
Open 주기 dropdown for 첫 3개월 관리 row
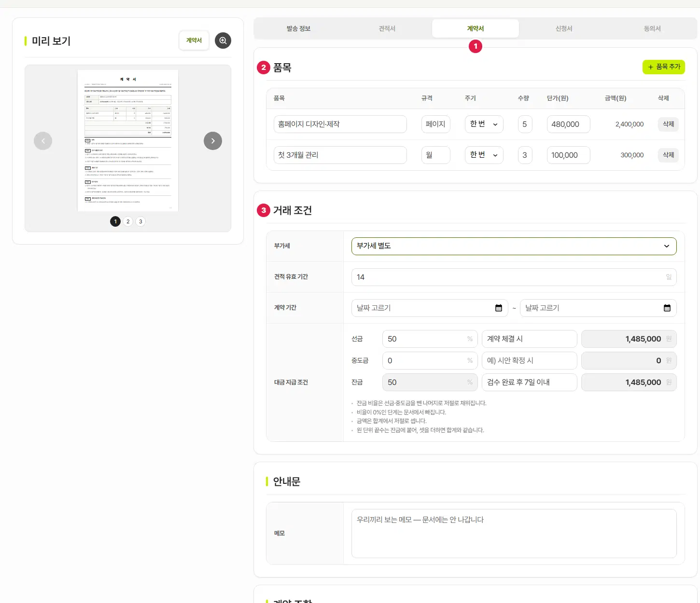click(x=484, y=155)
